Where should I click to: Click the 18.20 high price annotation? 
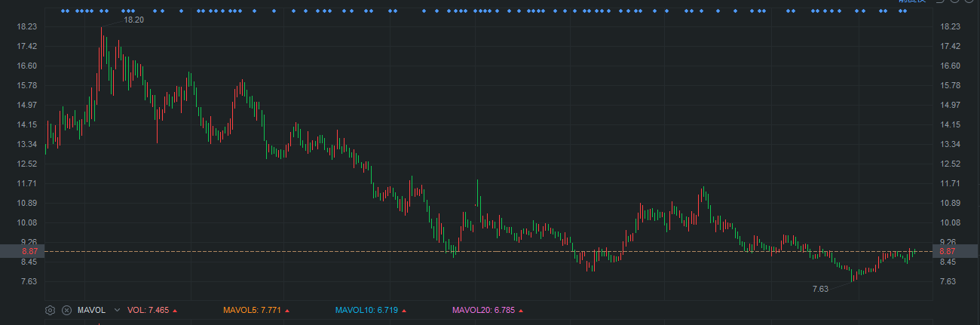point(133,20)
